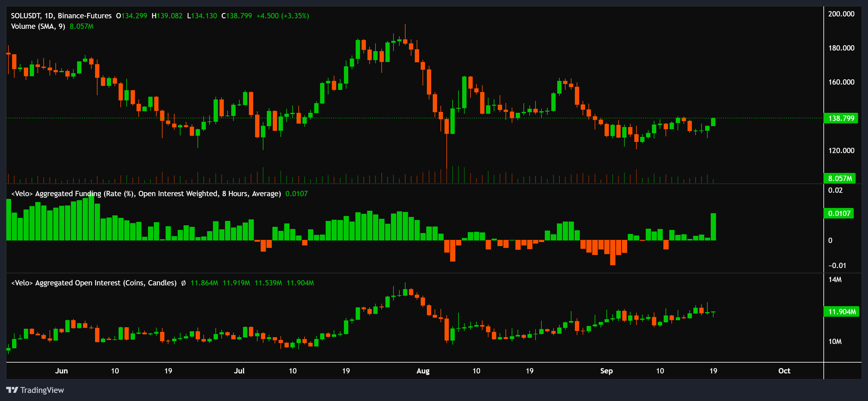Click the 200.000 price scale label
This screenshot has height=401, width=868.
(841, 14)
